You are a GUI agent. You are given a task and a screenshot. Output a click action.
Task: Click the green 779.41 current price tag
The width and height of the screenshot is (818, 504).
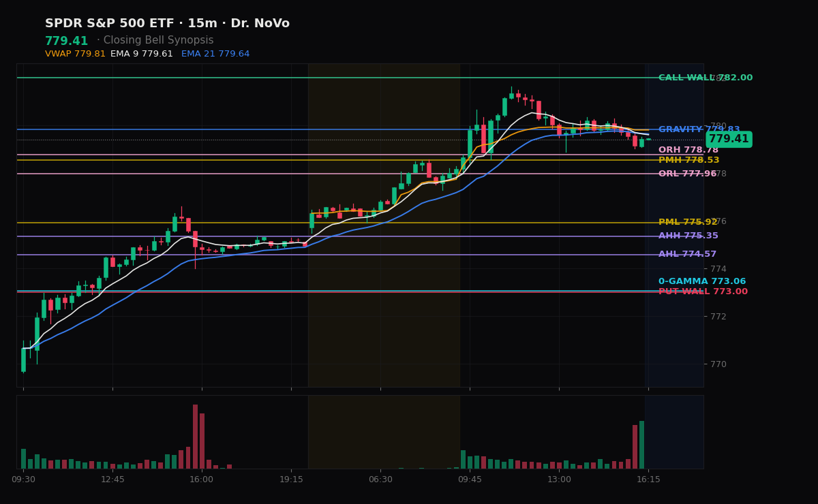pyautogui.click(x=729, y=139)
